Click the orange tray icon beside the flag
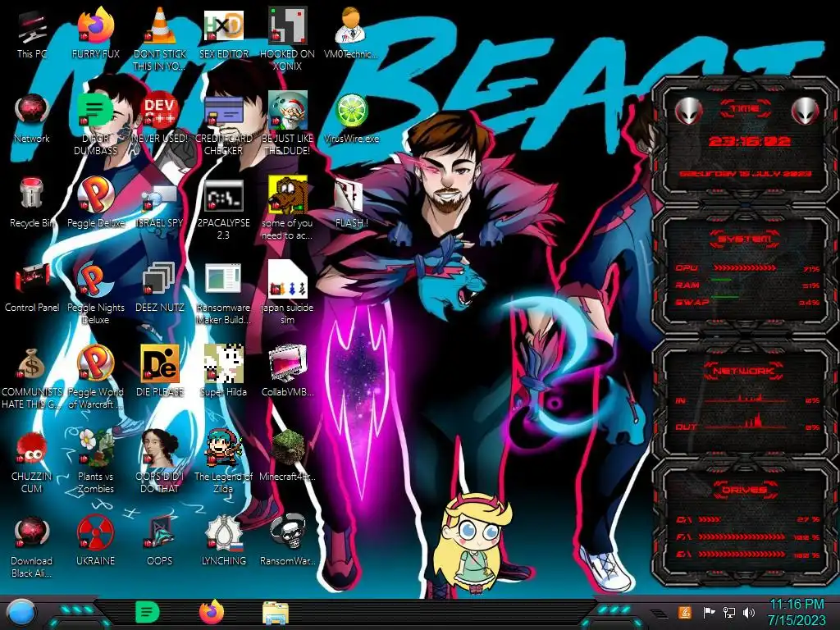 click(684, 612)
